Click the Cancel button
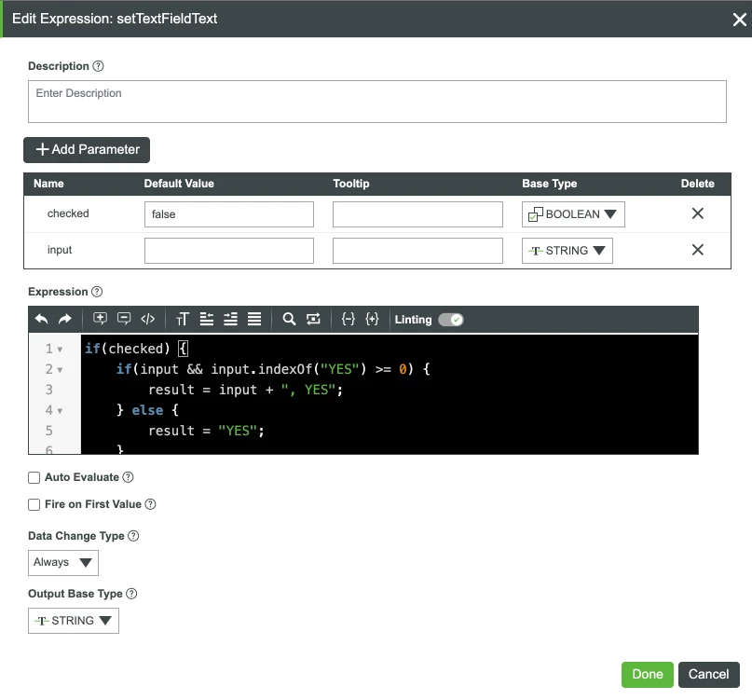This screenshot has width=752, height=700. coord(709,675)
